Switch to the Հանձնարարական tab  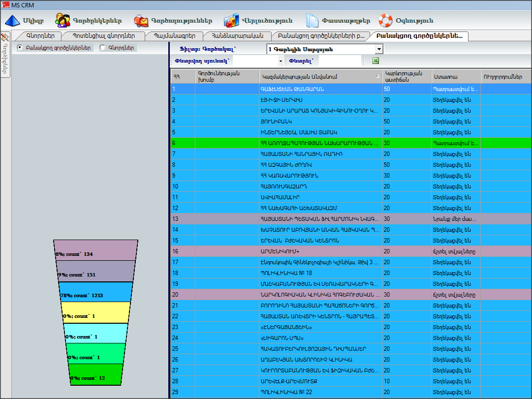(238, 36)
